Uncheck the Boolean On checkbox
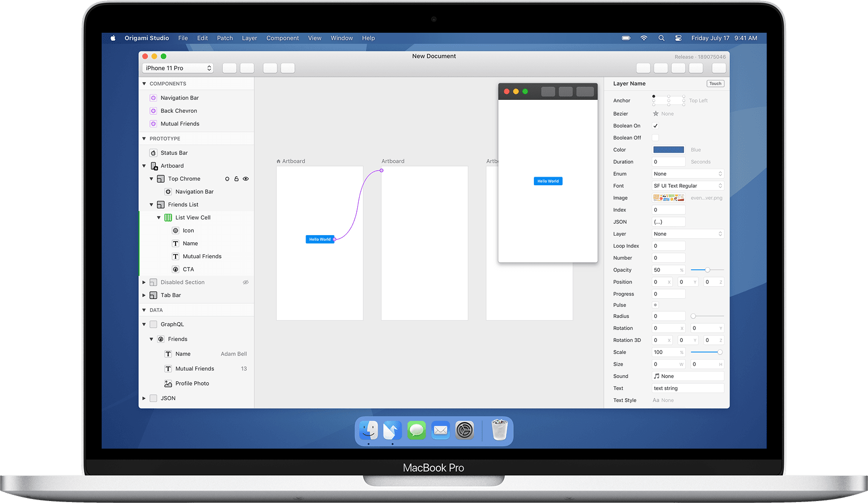Screen dimensions: 868x503 656,126
